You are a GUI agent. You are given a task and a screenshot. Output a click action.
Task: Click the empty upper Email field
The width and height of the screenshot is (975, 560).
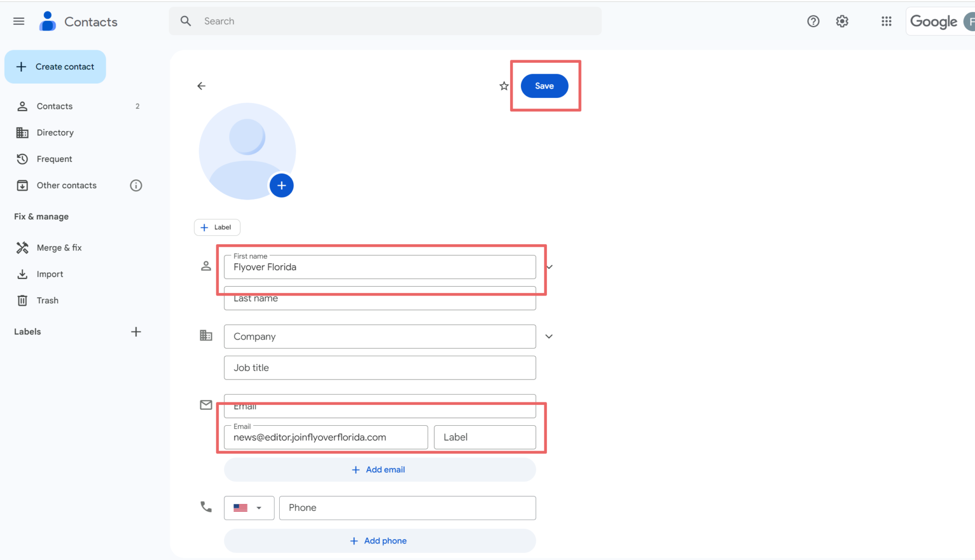coord(380,406)
